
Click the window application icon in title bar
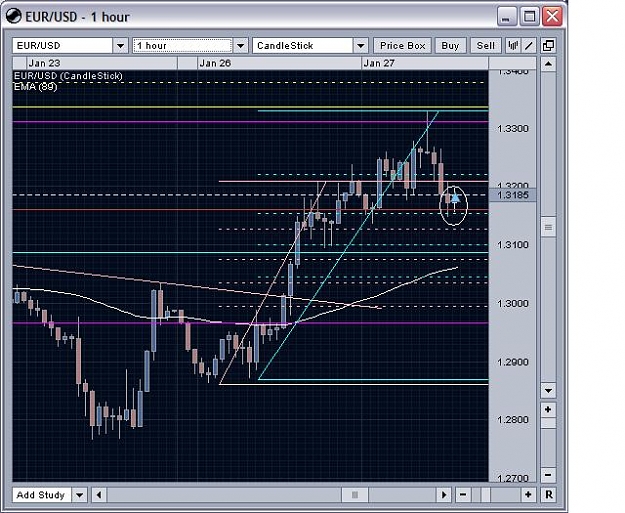tap(14, 17)
